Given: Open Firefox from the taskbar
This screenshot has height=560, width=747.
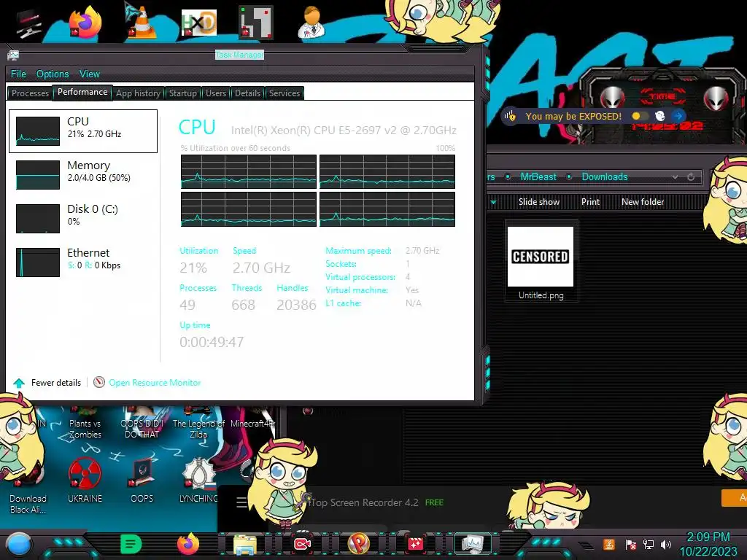Looking at the screenshot, I should [188, 544].
